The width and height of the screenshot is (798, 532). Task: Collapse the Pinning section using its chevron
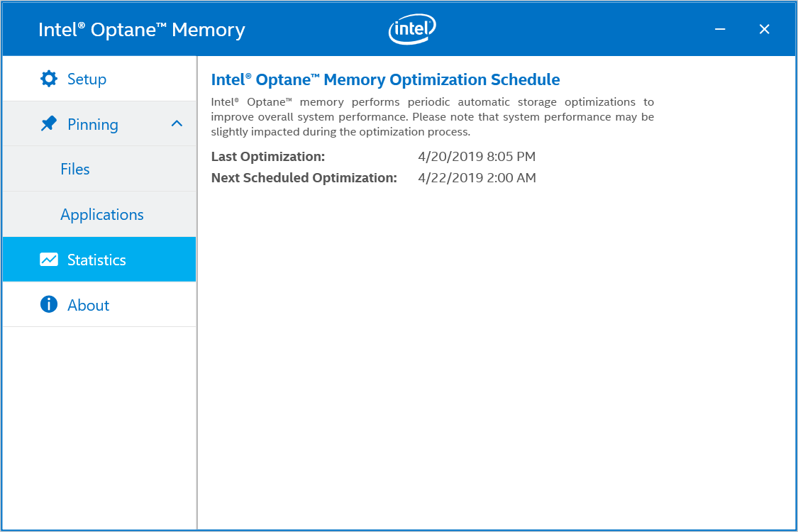pyautogui.click(x=177, y=123)
